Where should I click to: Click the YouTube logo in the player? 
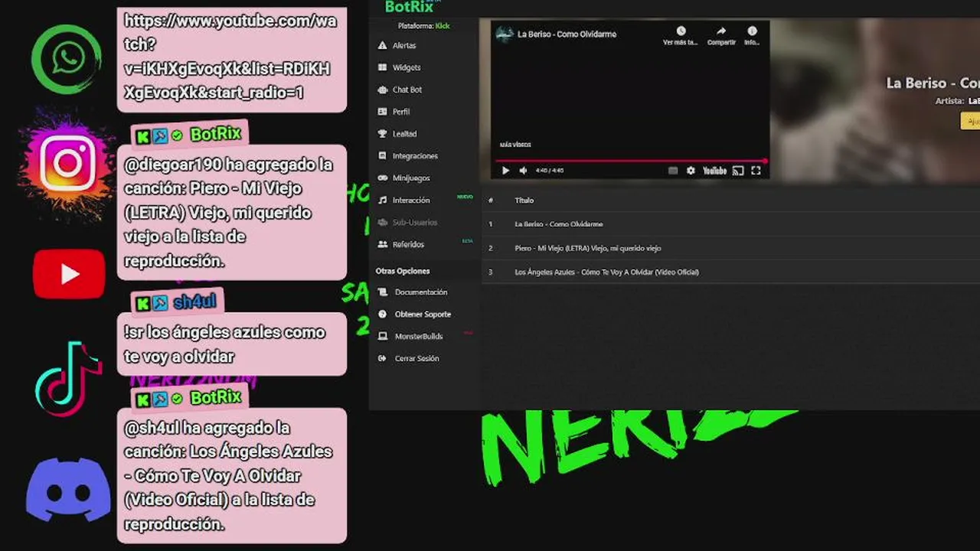(x=714, y=171)
